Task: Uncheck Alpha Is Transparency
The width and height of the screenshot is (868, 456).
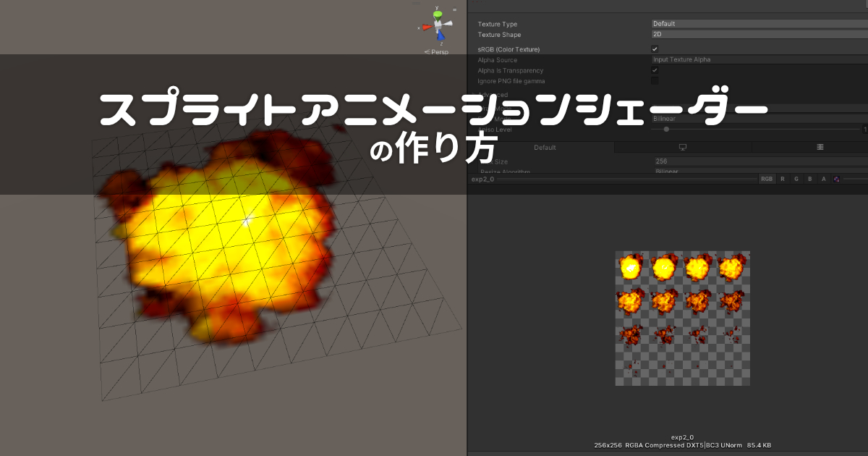Action: pyautogui.click(x=655, y=70)
